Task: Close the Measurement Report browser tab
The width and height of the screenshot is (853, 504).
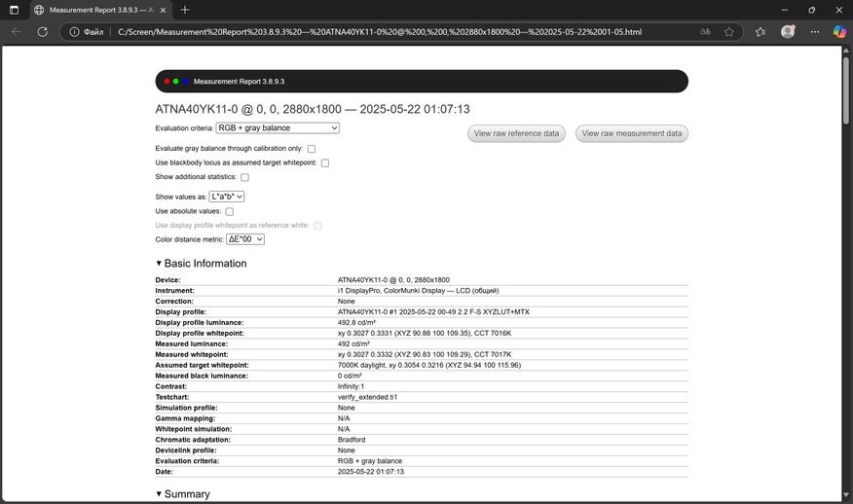Action: tap(163, 10)
